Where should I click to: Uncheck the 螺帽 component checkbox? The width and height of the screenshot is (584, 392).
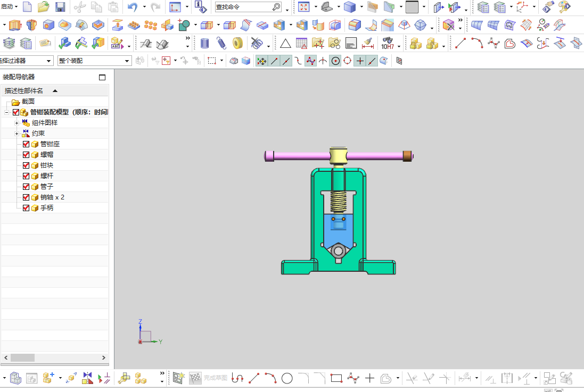(x=26, y=154)
